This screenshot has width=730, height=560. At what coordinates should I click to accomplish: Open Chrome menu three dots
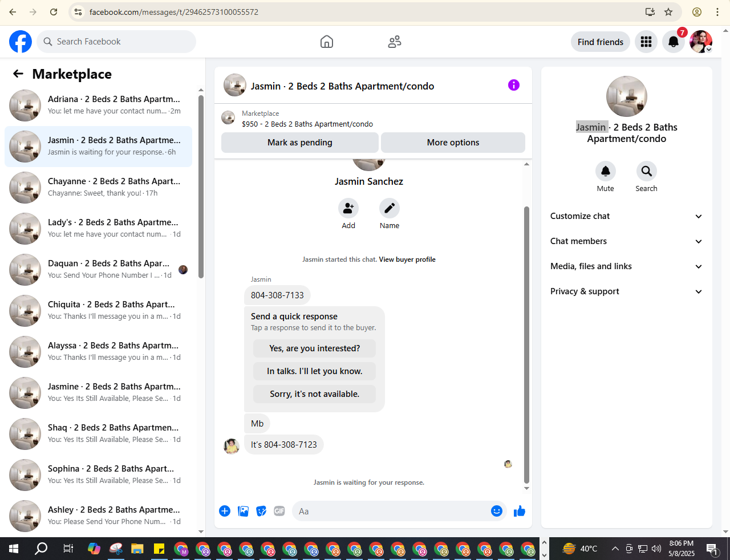point(717,12)
